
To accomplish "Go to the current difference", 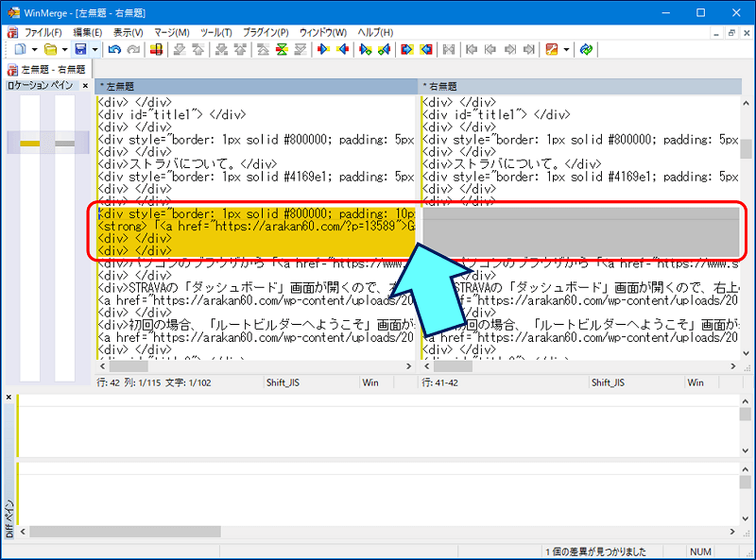I will pyautogui.click(x=282, y=49).
